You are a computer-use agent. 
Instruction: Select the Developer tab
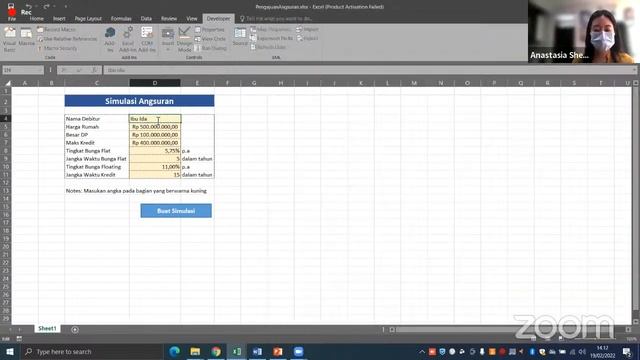click(x=218, y=19)
